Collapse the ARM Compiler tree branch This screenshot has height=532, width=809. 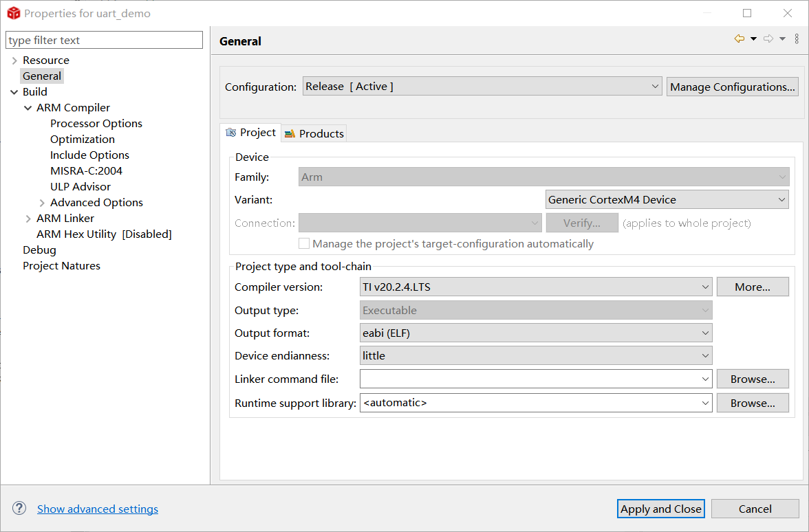[x=28, y=107]
